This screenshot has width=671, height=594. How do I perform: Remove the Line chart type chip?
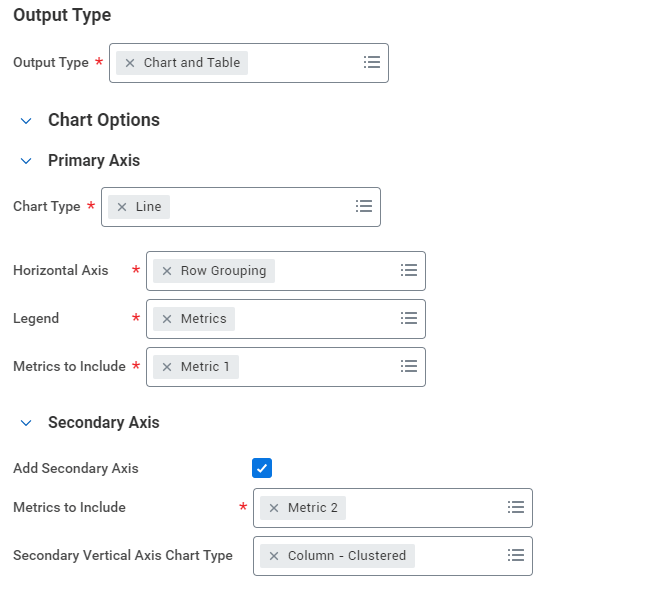coord(122,207)
